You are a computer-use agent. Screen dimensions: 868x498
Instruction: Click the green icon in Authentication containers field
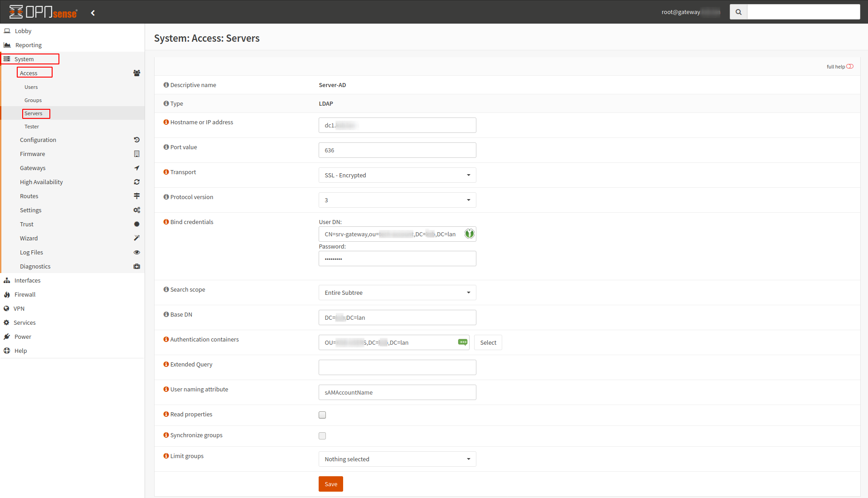tap(462, 342)
